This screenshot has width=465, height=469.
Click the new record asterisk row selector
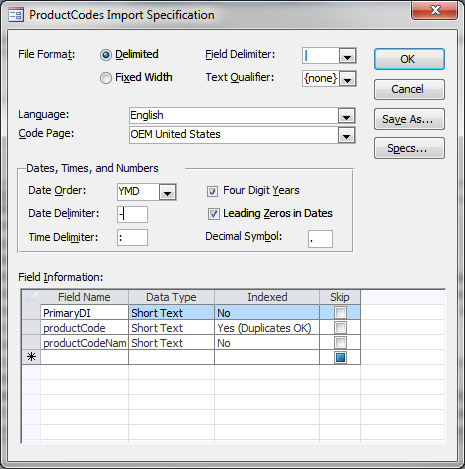(31, 357)
